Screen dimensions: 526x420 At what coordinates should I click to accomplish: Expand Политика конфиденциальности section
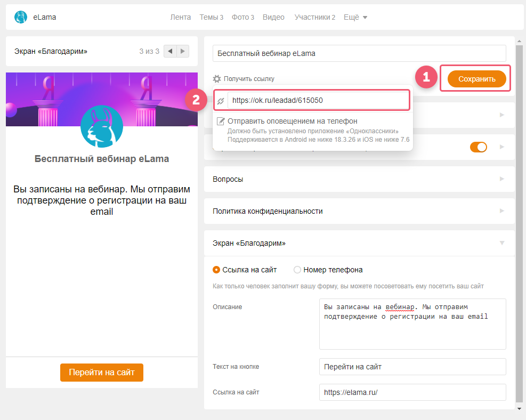[359, 211]
